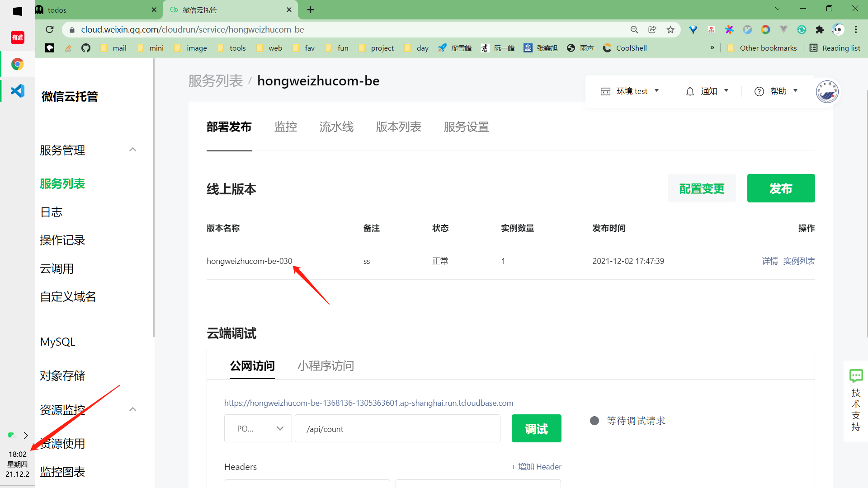Open the browser extensions puzzle icon

click(x=820, y=30)
